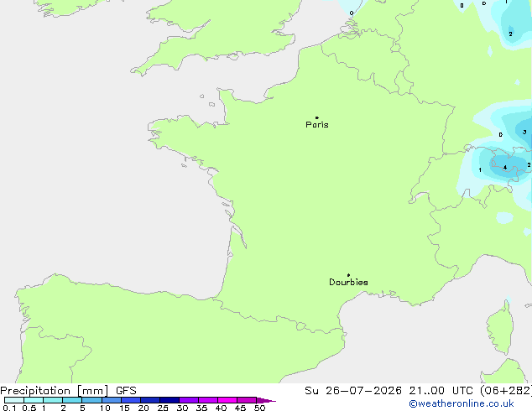The image size is (532, 411).
Task: Select the legend swatch for 25–30 mm
Action: point(170,400)
